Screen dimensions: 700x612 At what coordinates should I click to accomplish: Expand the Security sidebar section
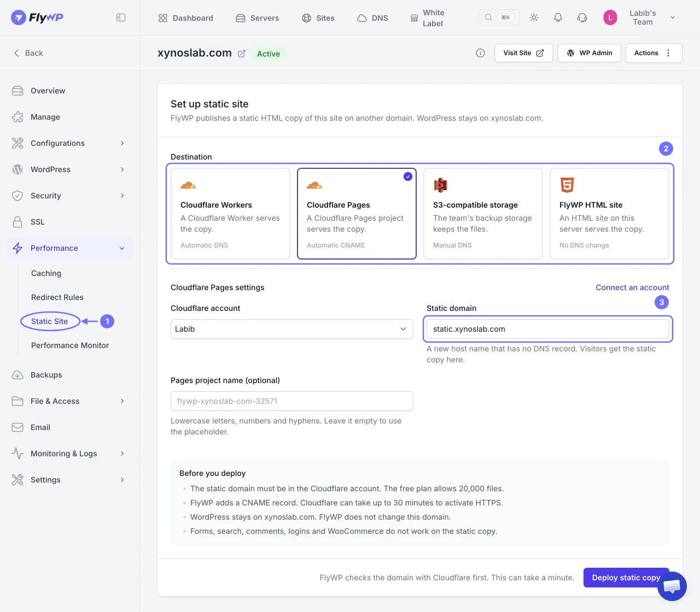(x=69, y=196)
